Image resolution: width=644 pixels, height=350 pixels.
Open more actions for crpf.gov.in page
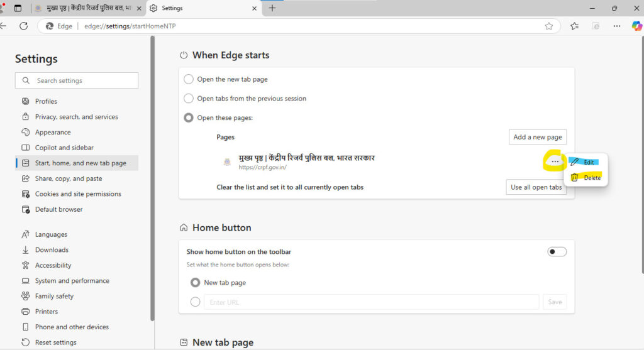coord(555,161)
